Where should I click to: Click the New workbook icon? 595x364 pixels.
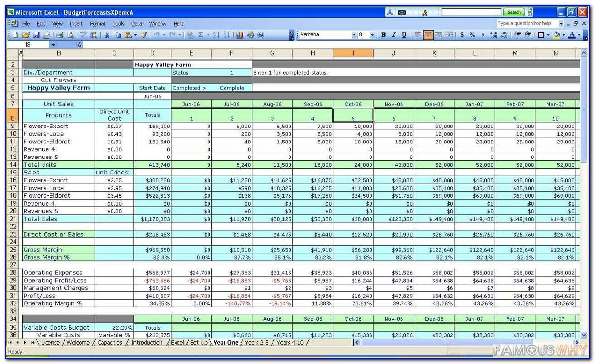[15, 35]
